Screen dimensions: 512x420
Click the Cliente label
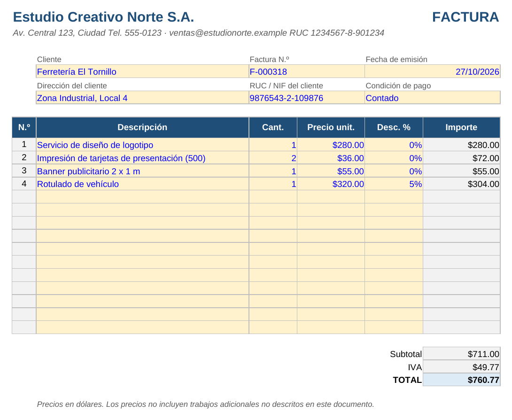click(x=49, y=60)
